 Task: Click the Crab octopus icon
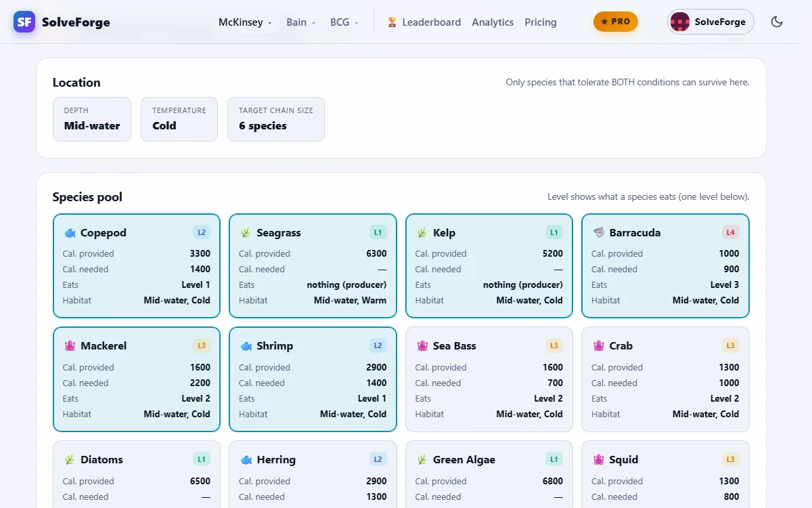click(x=598, y=345)
